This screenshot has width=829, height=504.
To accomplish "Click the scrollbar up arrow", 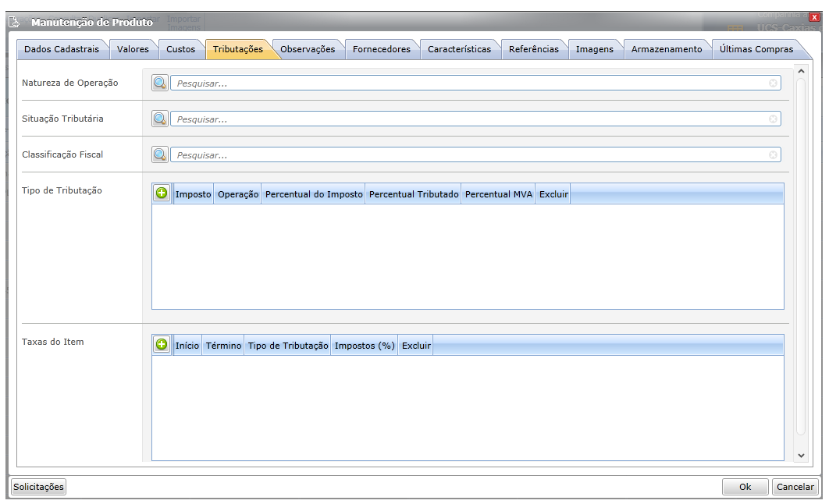I will [801, 71].
